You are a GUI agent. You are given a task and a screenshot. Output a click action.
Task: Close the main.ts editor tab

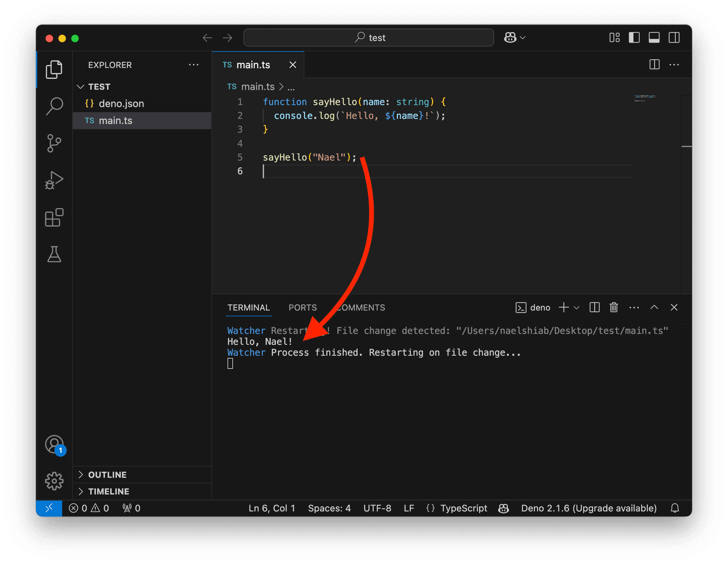[293, 65]
